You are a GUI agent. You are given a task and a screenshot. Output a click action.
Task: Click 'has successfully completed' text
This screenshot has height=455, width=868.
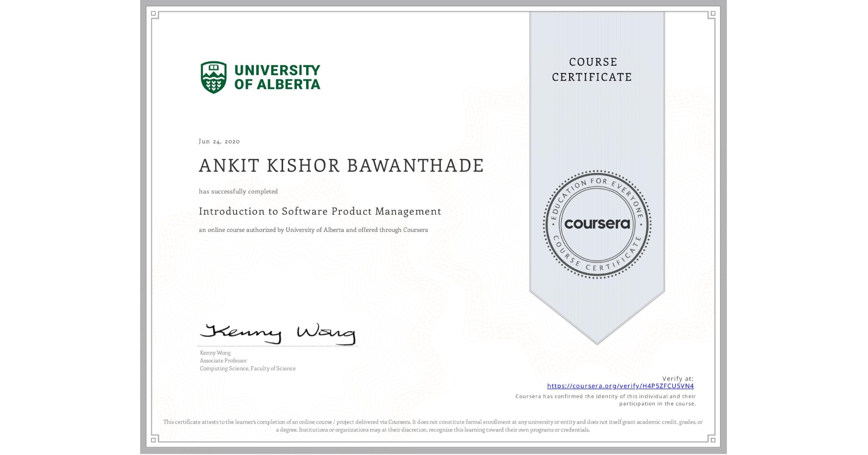point(238,191)
